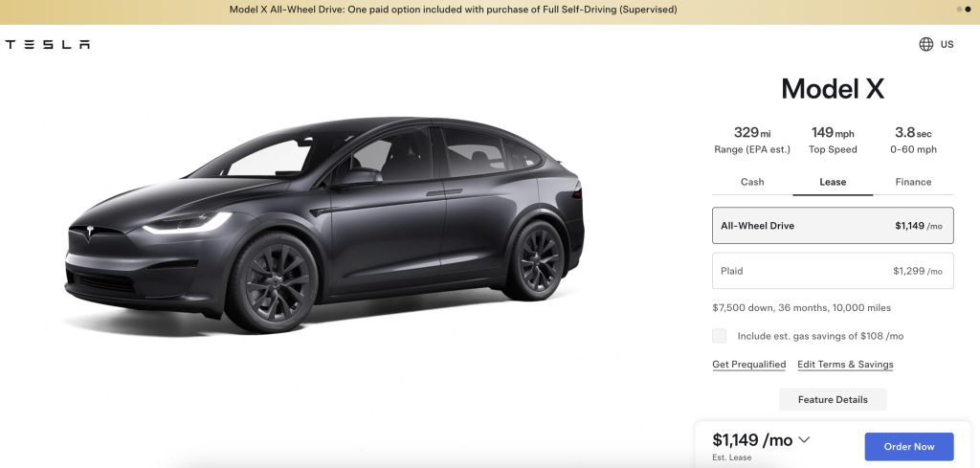The width and height of the screenshot is (980, 468).
Task: Click the Model X heading
Action: pyautogui.click(x=833, y=89)
